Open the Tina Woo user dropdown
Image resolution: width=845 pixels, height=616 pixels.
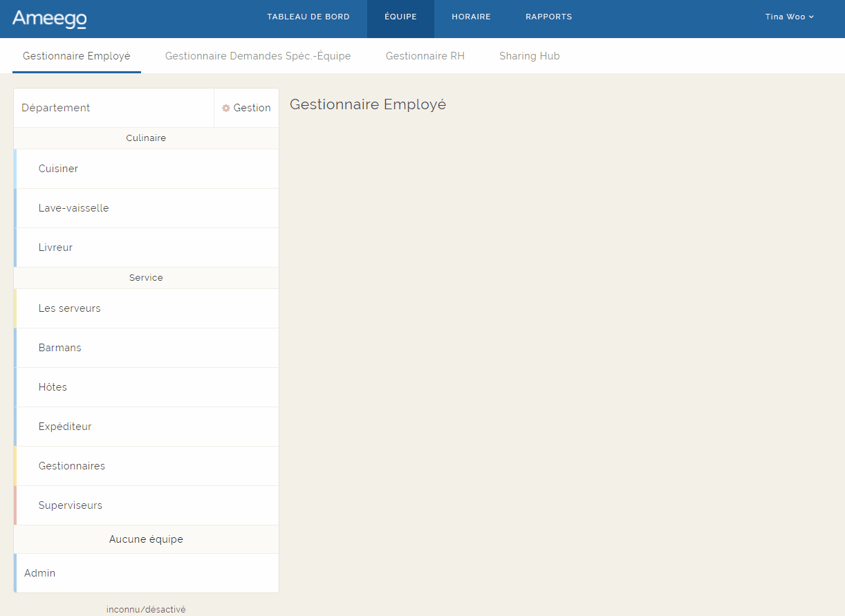pos(789,17)
